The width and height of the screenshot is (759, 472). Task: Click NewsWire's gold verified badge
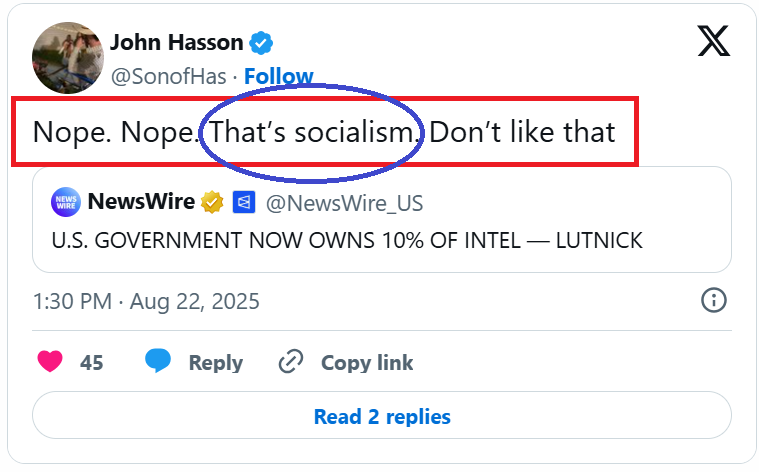click(x=212, y=203)
